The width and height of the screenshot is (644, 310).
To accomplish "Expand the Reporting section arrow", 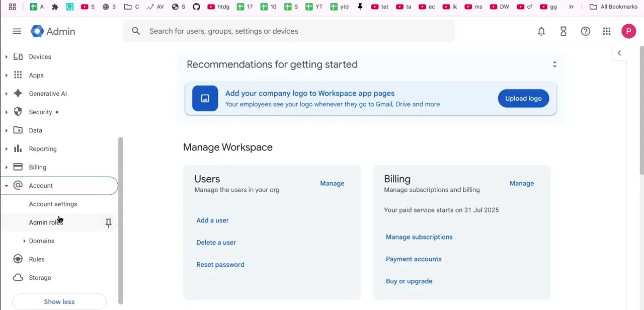I will [x=7, y=148].
